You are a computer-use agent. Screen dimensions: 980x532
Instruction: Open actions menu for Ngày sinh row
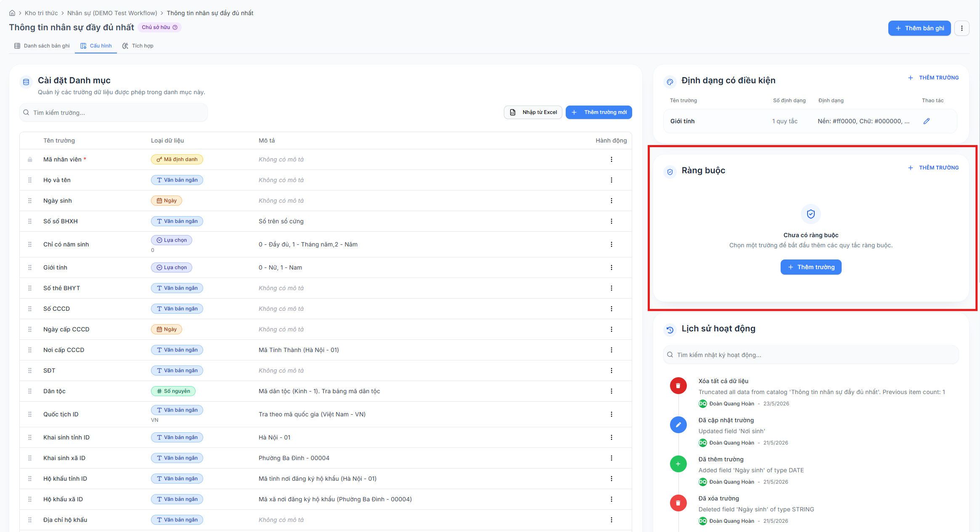612,201
